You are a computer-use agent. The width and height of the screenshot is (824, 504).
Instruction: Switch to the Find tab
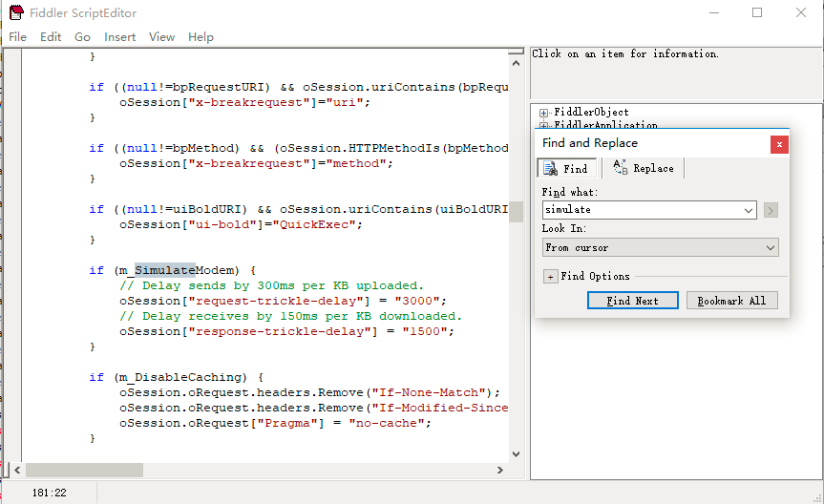pyautogui.click(x=566, y=168)
